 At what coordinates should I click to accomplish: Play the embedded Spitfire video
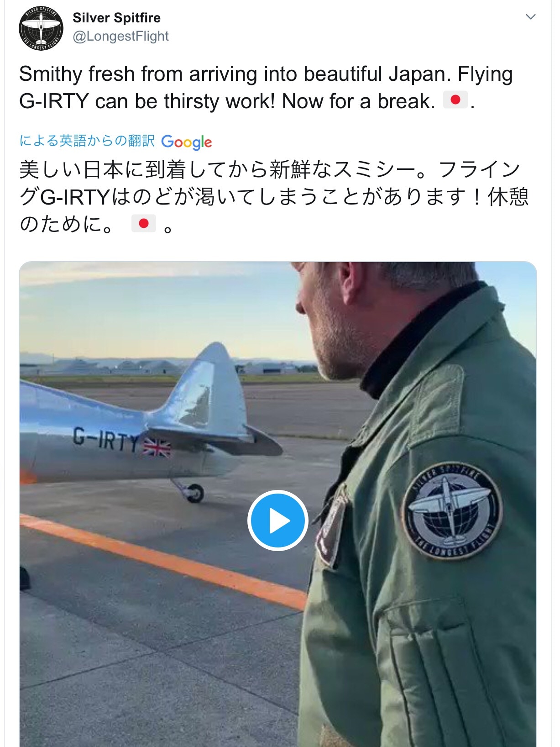(x=278, y=521)
